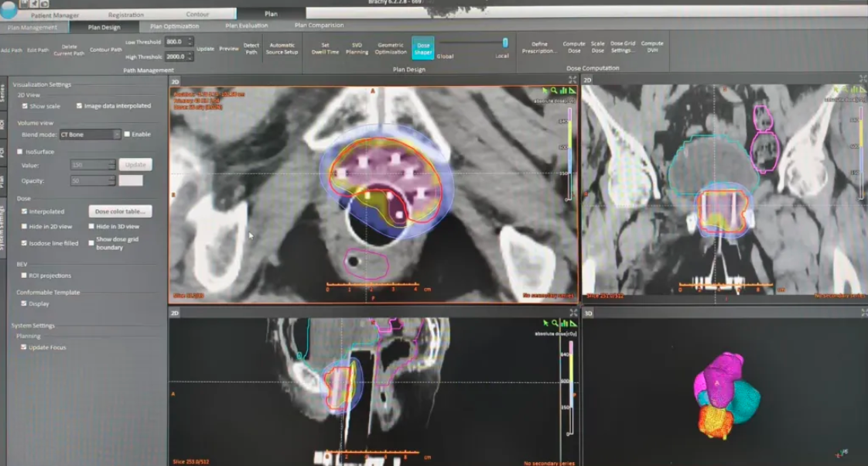Viewport: 868px width, 466px height.
Task: Open the Blend mode CT Bone dropdown
Action: point(90,134)
